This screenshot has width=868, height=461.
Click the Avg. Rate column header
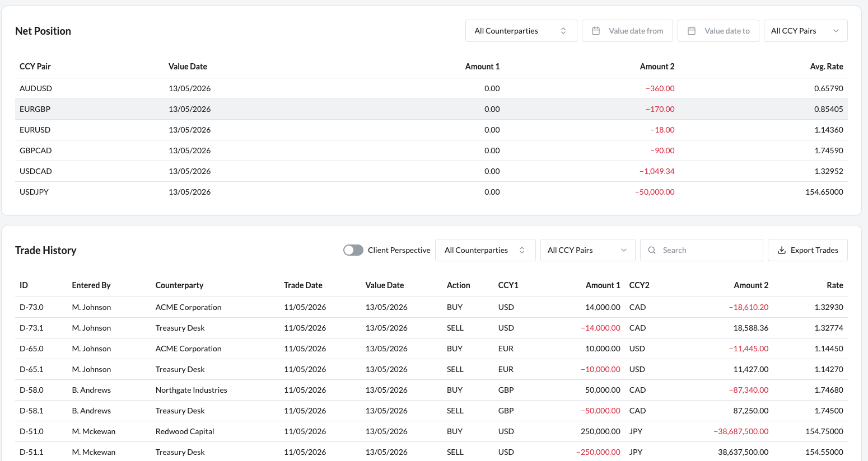(826, 67)
